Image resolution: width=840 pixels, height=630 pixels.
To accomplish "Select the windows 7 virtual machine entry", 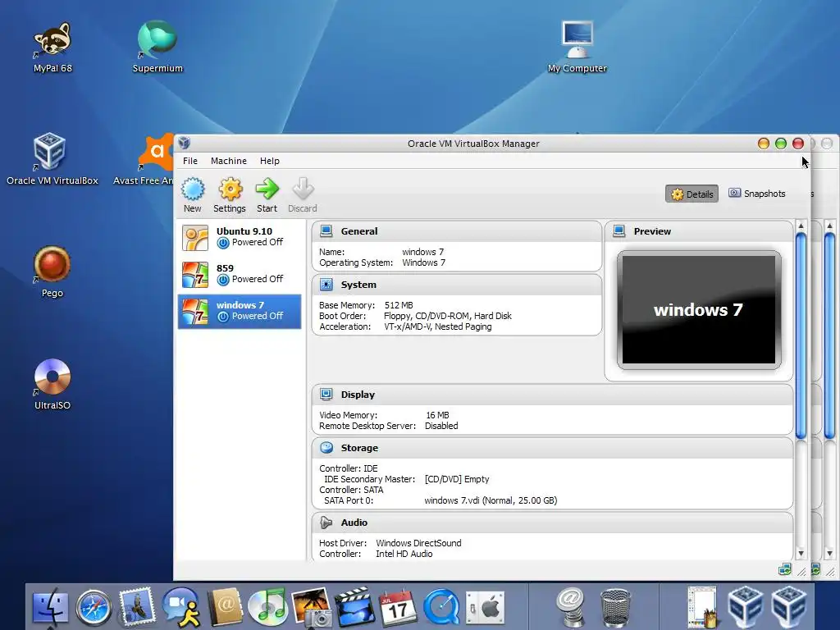I will click(x=240, y=311).
